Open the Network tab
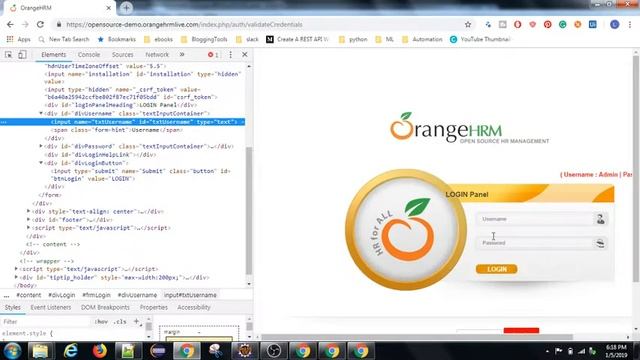The height and width of the screenshot is (360, 640). point(157,54)
